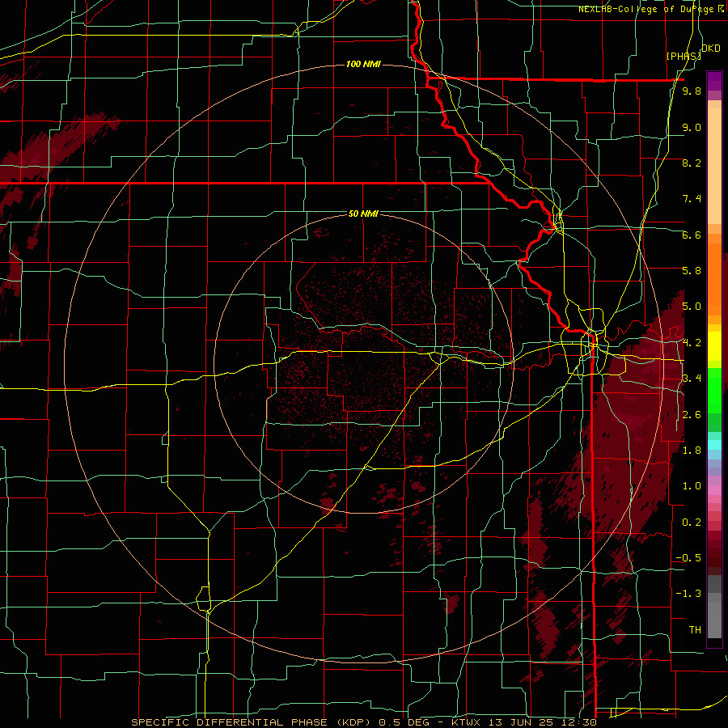Pick the yellow segment of the color bar

(714, 346)
